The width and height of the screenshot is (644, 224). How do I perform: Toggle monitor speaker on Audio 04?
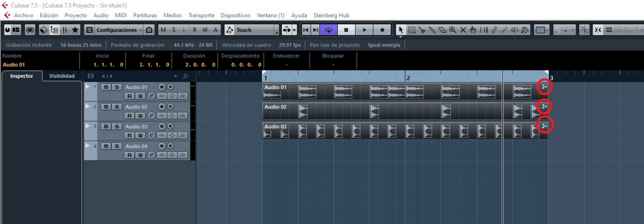tap(170, 146)
